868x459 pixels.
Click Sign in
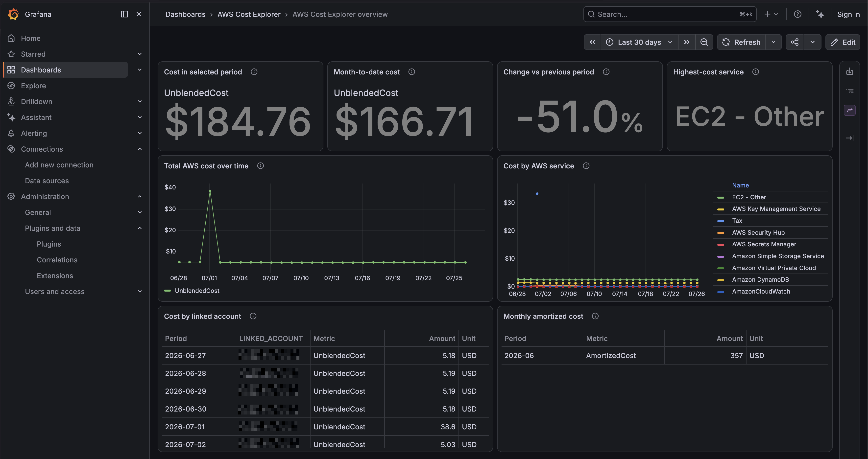point(848,15)
